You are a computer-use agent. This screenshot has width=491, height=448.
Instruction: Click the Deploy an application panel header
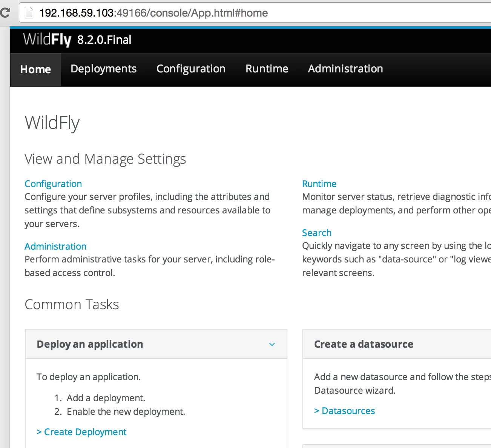[x=156, y=344]
